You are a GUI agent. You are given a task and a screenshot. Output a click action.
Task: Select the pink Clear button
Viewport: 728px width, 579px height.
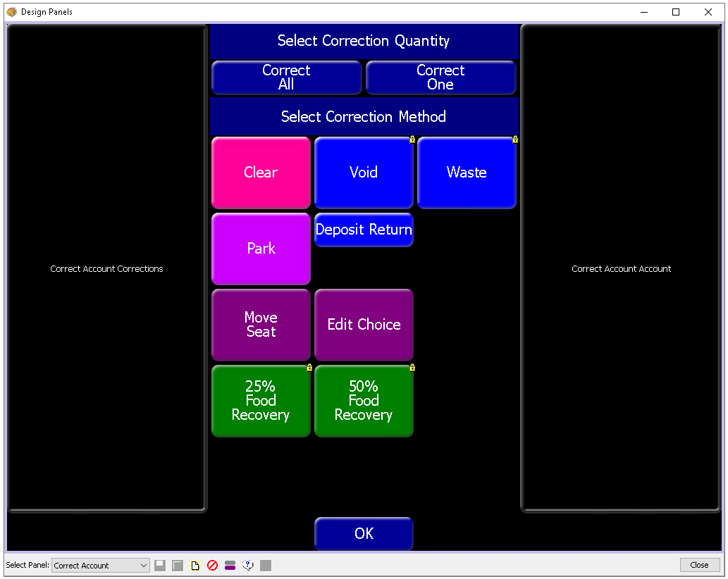pos(261,173)
